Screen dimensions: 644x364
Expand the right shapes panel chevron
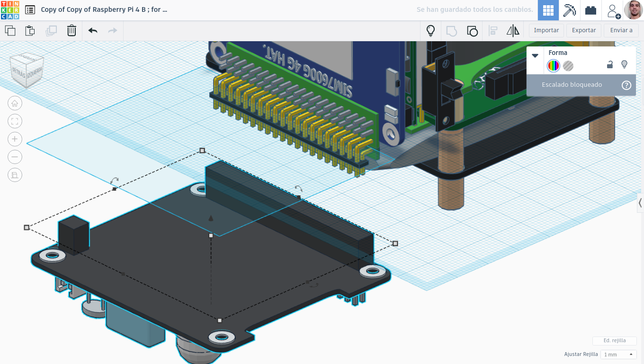click(x=640, y=203)
